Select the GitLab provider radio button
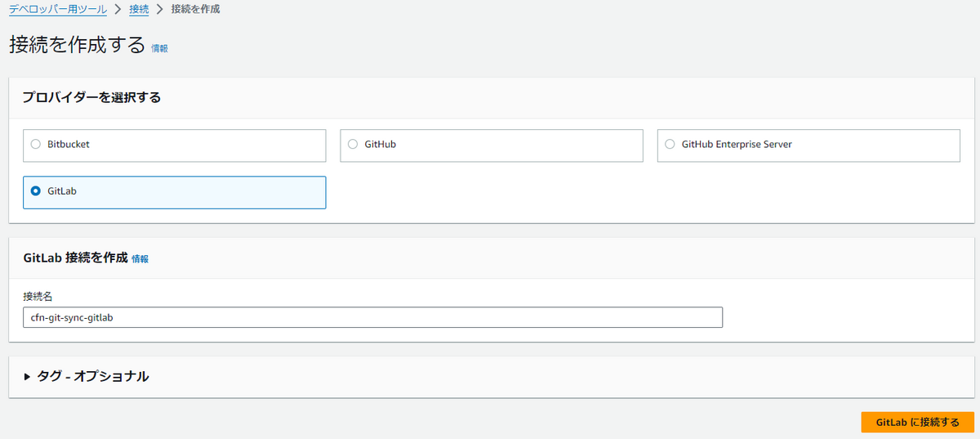980x439 pixels. (x=35, y=191)
